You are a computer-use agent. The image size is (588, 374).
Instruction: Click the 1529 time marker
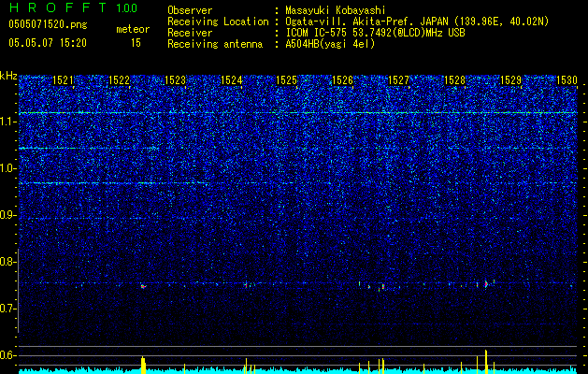510,80
